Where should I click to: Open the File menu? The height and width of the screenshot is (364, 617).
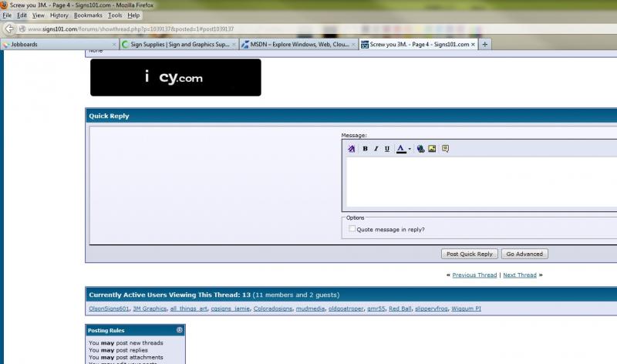(x=7, y=15)
